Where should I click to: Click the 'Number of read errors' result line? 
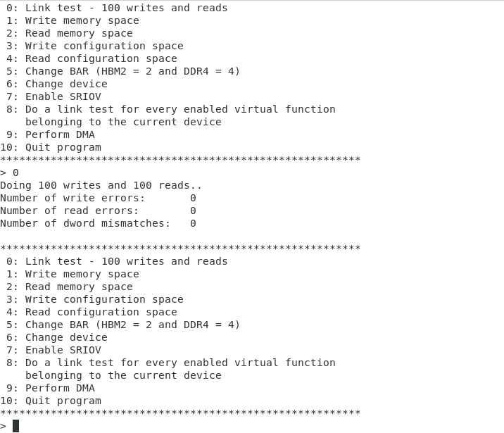(98, 211)
